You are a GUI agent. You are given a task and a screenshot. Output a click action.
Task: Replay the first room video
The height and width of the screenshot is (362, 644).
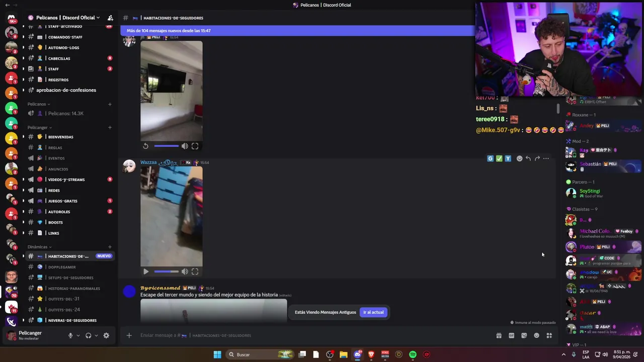(x=146, y=146)
